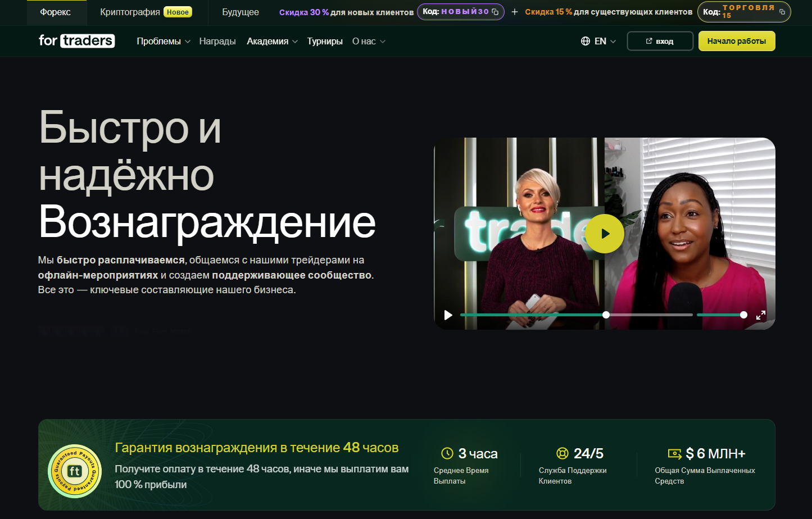812x519 pixels.
Task: Click the small play icon in the video controls
Action: (x=448, y=315)
